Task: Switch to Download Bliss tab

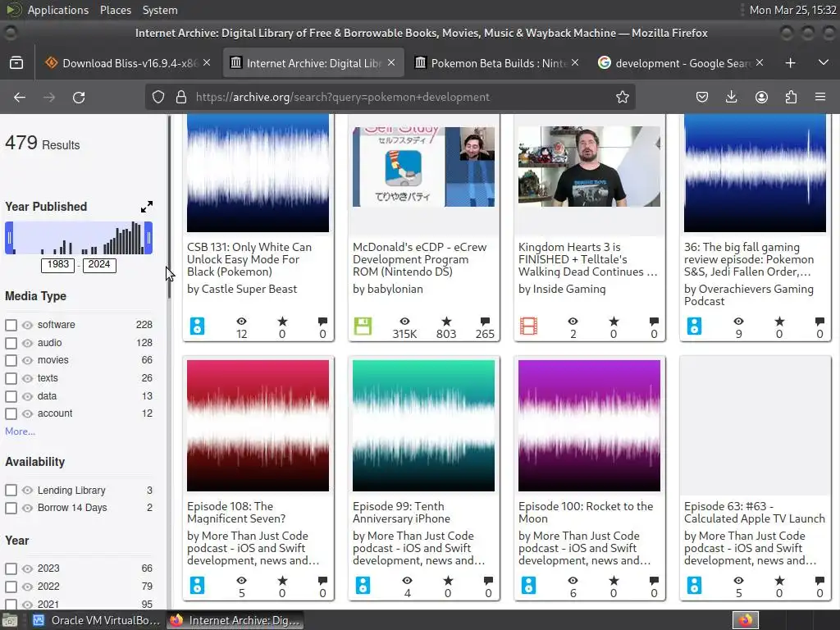Action: click(127, 63)
